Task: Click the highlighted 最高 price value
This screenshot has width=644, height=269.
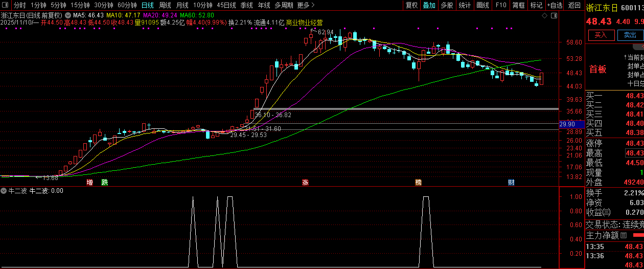Action: 634,153
